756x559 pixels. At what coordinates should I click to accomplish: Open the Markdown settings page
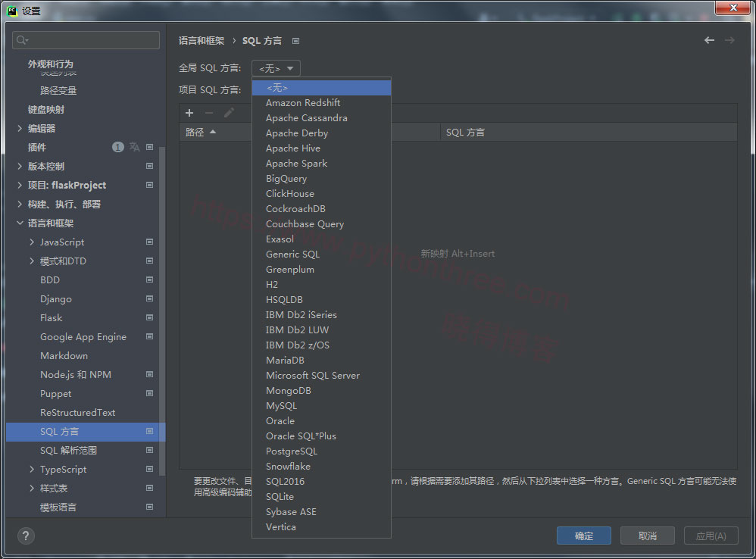64,356
